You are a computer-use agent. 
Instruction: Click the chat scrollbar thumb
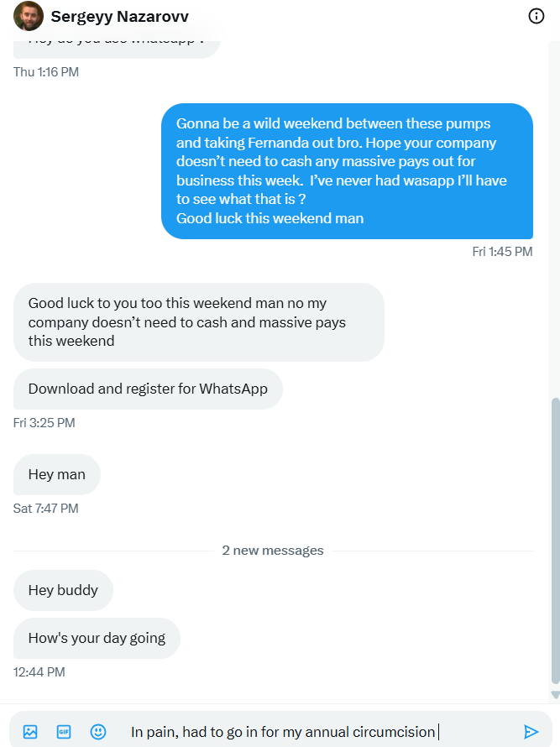(x=554, y=537)
